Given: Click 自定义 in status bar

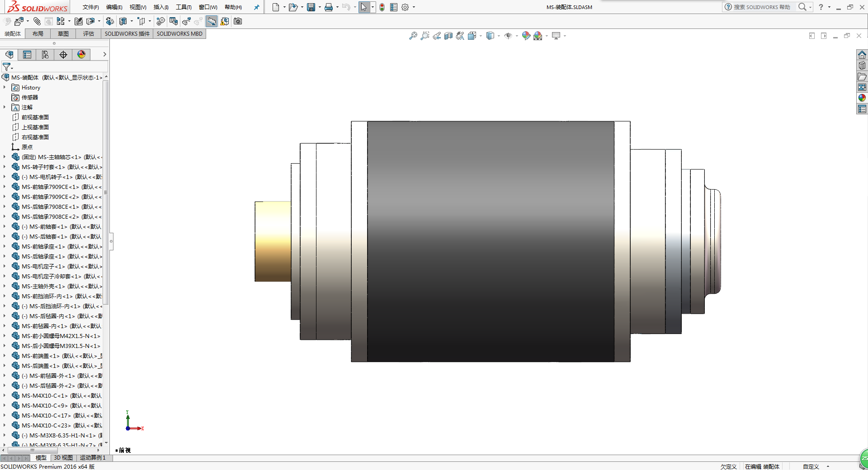Looking at the screenshot, I should tap(811, 466).
